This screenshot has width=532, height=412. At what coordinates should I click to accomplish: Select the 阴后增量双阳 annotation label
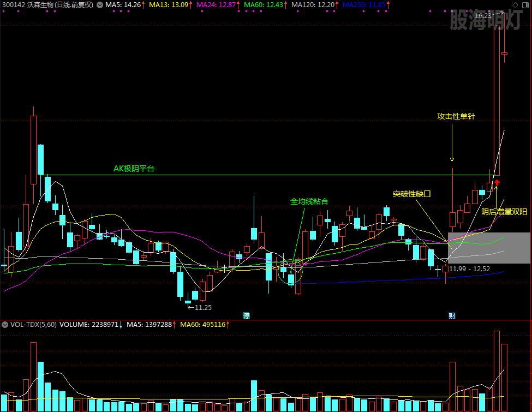click(504, 212)
